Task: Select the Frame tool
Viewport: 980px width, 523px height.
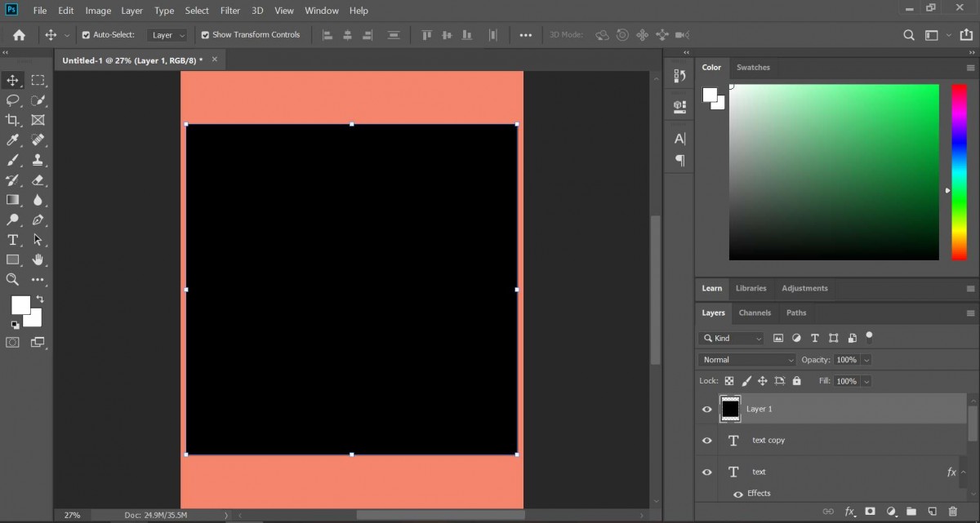Action: point(38,120)
